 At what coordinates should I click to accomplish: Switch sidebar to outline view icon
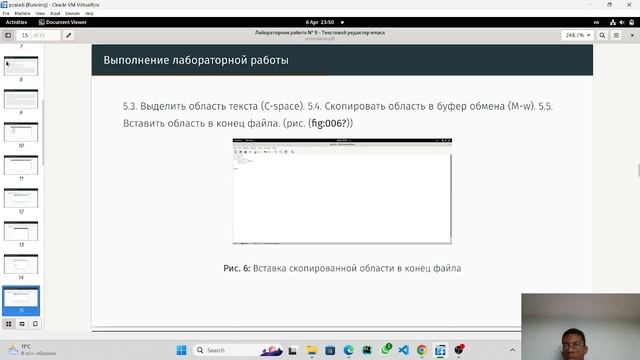pyautogui.click(x=22, y=324)
